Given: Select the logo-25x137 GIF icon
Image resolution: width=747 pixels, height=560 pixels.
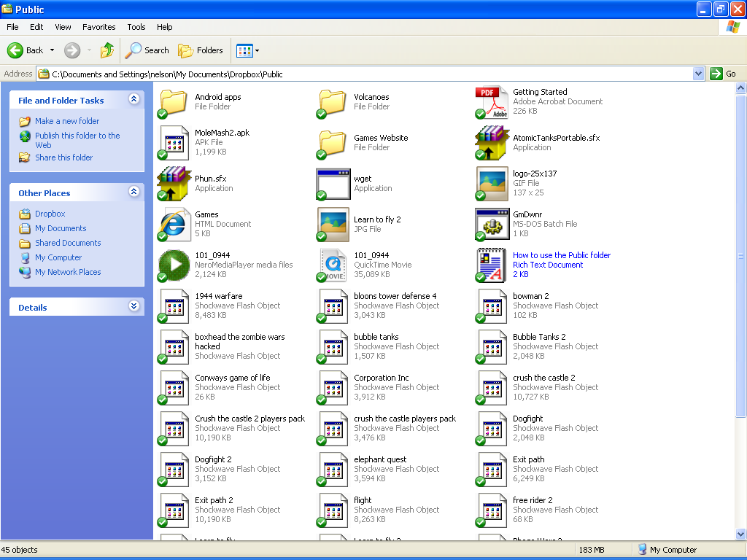Looking at the screenshot, I should point(492,184).
